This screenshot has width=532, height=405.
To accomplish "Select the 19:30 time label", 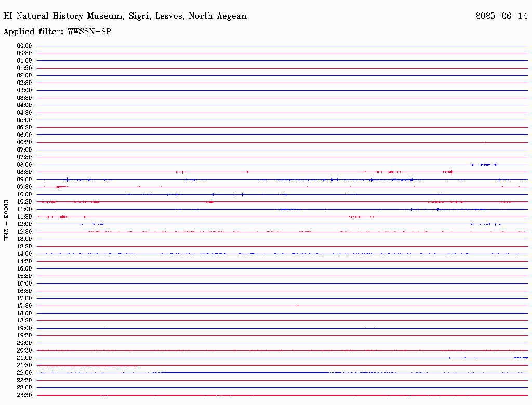I will pyautogui.click(x=24, y=336).
